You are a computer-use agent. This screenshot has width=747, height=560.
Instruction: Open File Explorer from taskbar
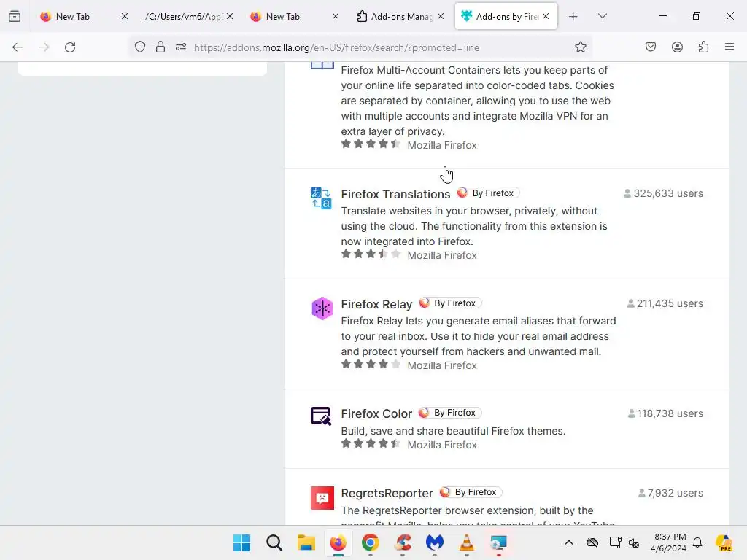[x=306, y=542]
